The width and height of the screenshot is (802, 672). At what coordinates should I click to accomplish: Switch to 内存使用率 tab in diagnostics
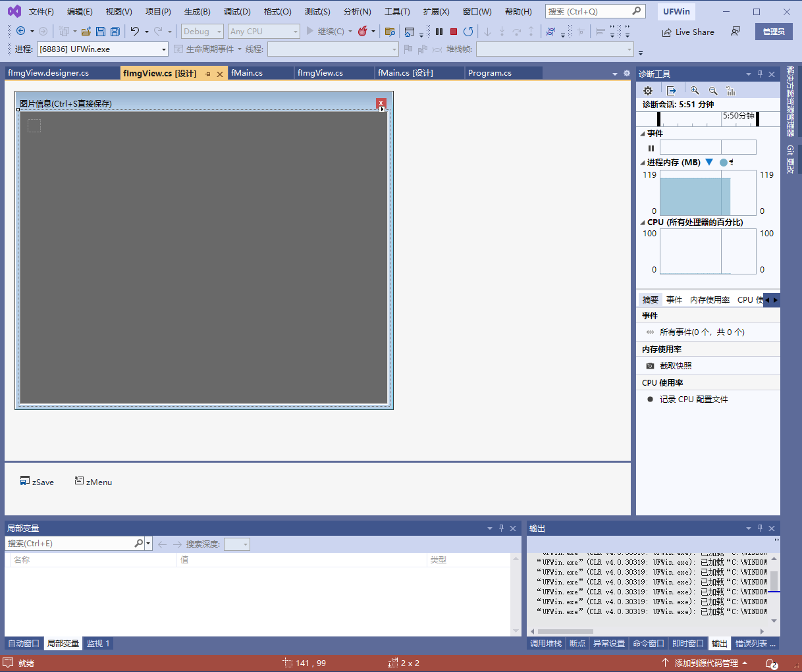tap(710, 300)
